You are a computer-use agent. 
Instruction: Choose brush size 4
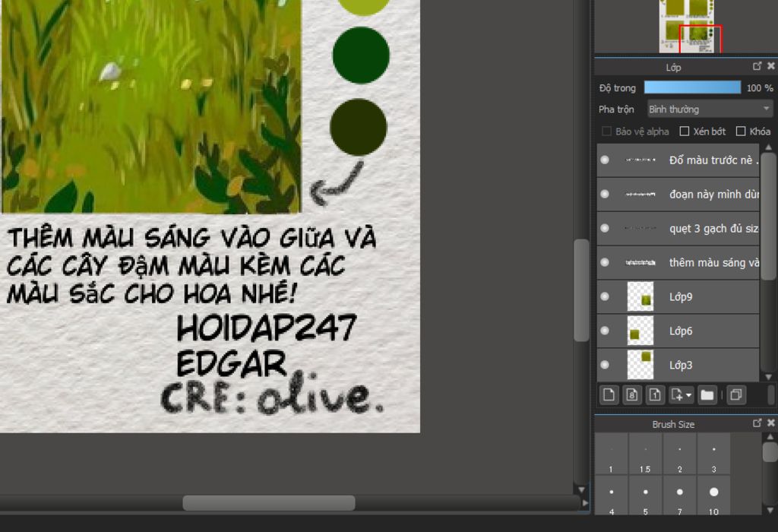click(612, 496)
